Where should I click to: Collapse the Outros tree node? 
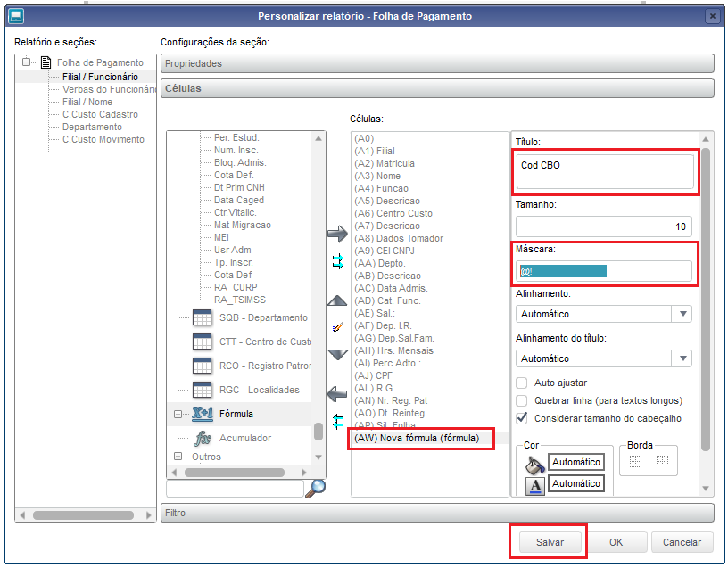point(178,457)
